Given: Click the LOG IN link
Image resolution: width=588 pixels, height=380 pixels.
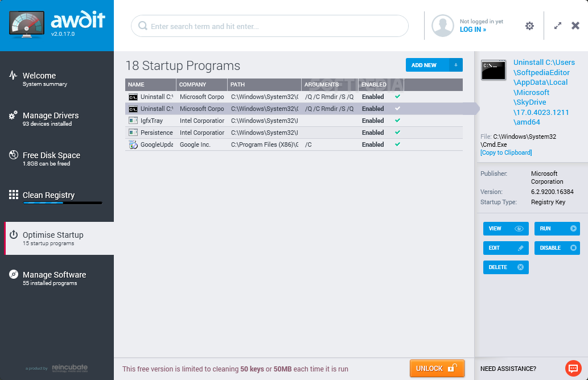Looking at the screenshot, I should coord(473,30).
